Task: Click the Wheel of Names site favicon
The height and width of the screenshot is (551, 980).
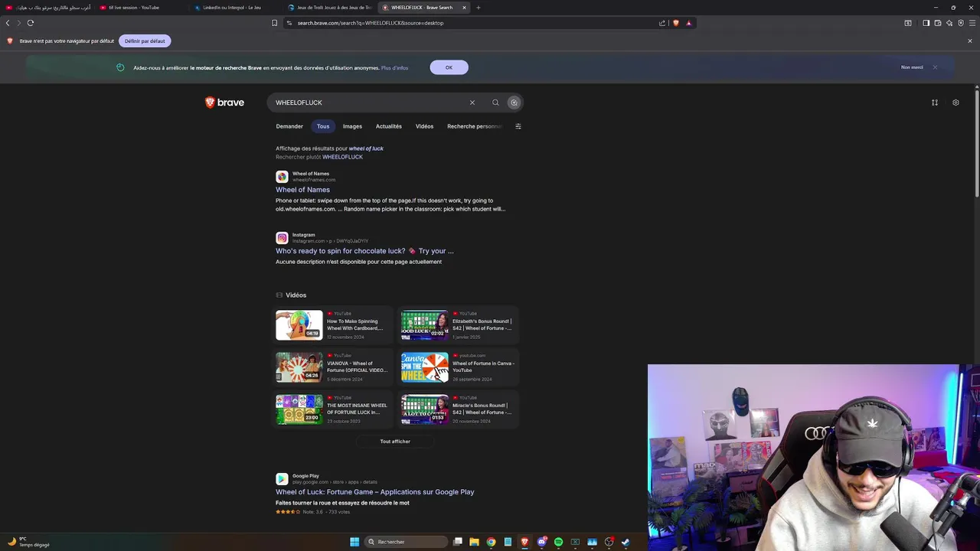Action: click(282, 177)
